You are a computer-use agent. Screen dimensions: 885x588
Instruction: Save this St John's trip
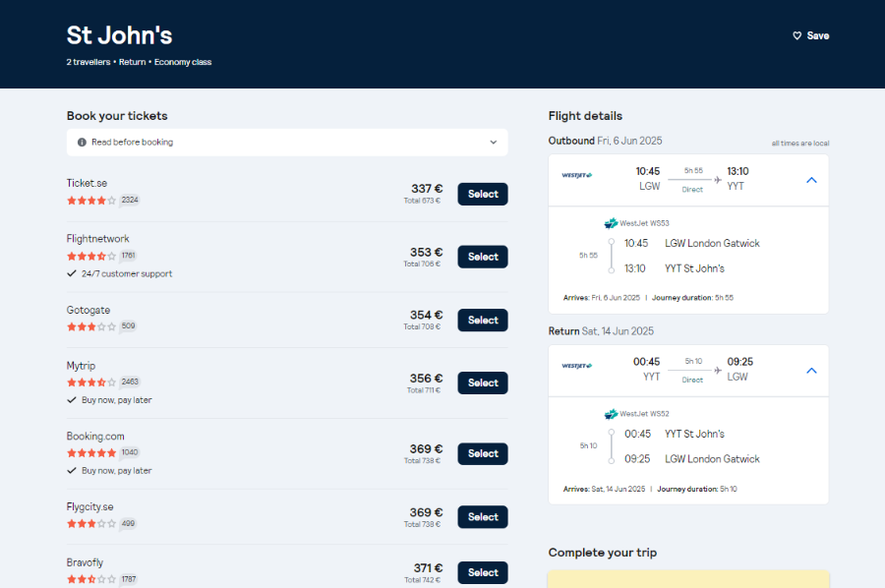(810, 35)
